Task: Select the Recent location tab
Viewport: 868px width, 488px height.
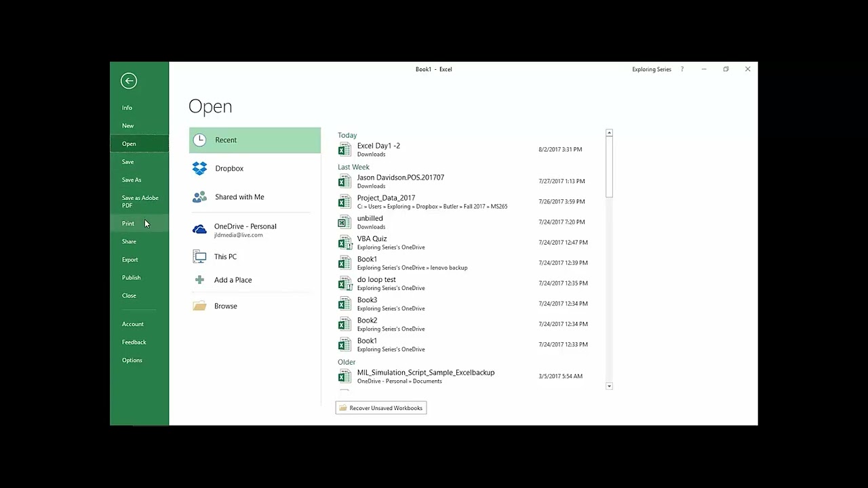Action: click(255, 140)
